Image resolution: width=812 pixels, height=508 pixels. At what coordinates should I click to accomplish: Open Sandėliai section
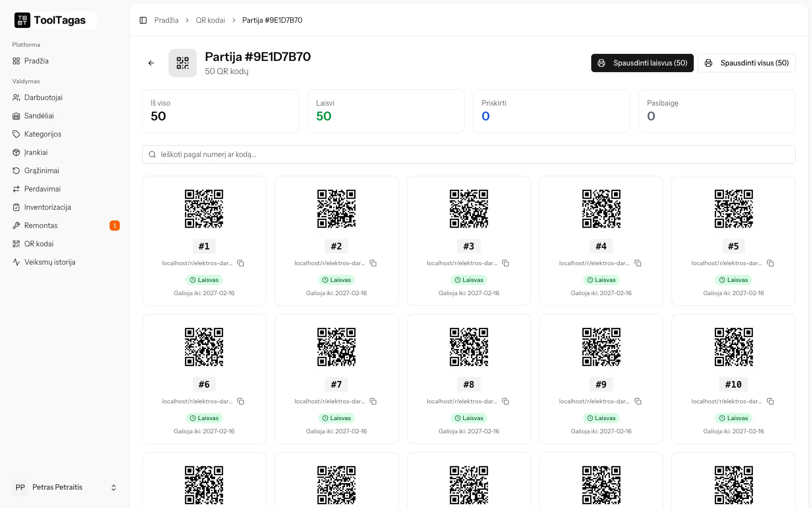[x=65, y=116]
